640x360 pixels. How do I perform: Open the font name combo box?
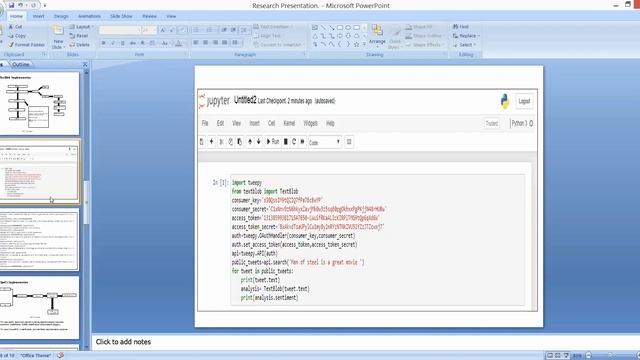pos(120,30)
